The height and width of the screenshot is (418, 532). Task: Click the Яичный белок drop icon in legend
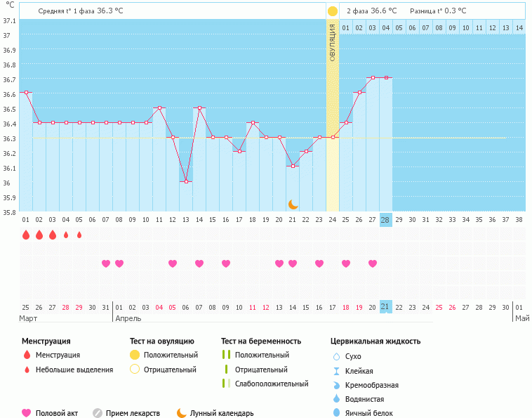pos(336,413)
